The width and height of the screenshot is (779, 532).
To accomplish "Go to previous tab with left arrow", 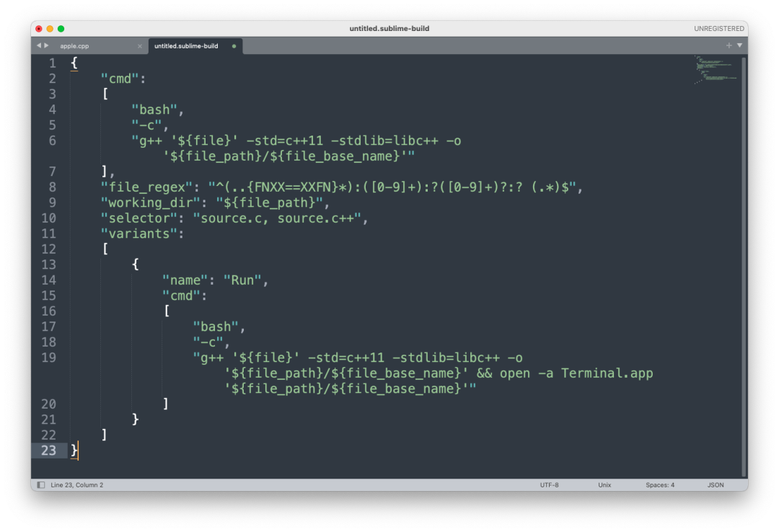I will [39, 45].
